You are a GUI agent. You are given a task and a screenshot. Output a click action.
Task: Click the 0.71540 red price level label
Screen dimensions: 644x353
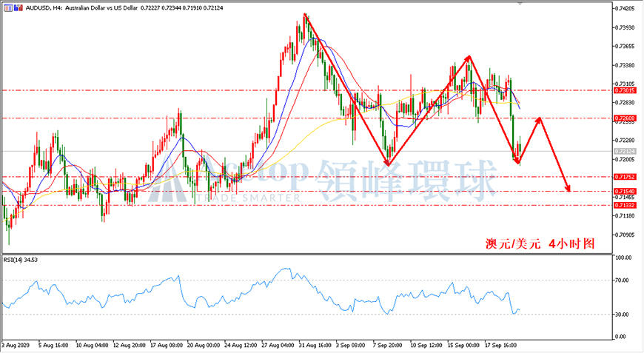[625, 191]
